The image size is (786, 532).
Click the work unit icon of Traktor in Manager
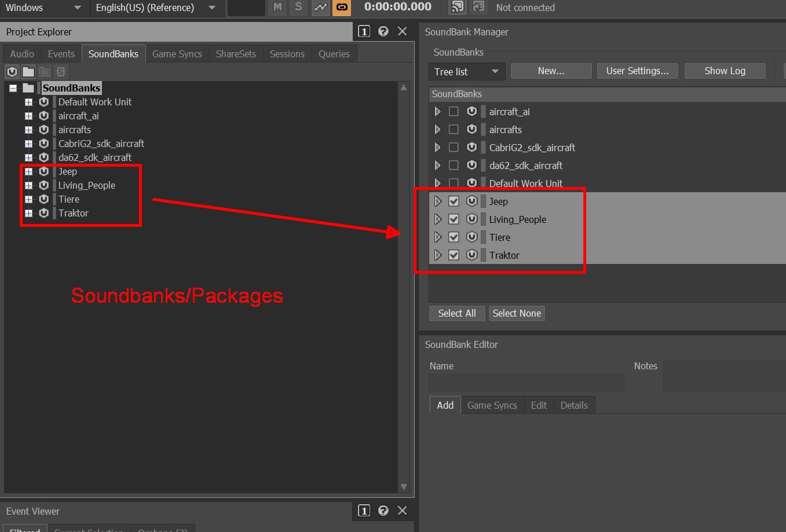coord(472,255)
